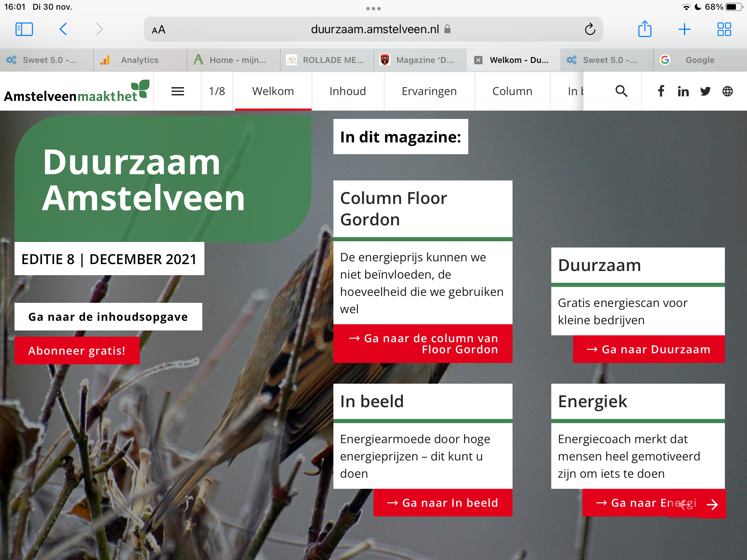Share on LinkedIn

pyautogui.click(x=683, y=91)
